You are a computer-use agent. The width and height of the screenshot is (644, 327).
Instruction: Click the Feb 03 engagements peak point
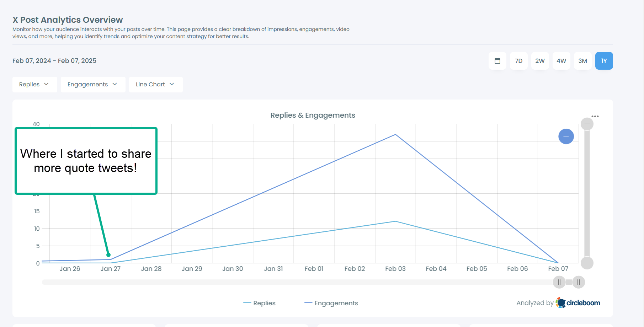pyautogui.click(x=395, y=134)
